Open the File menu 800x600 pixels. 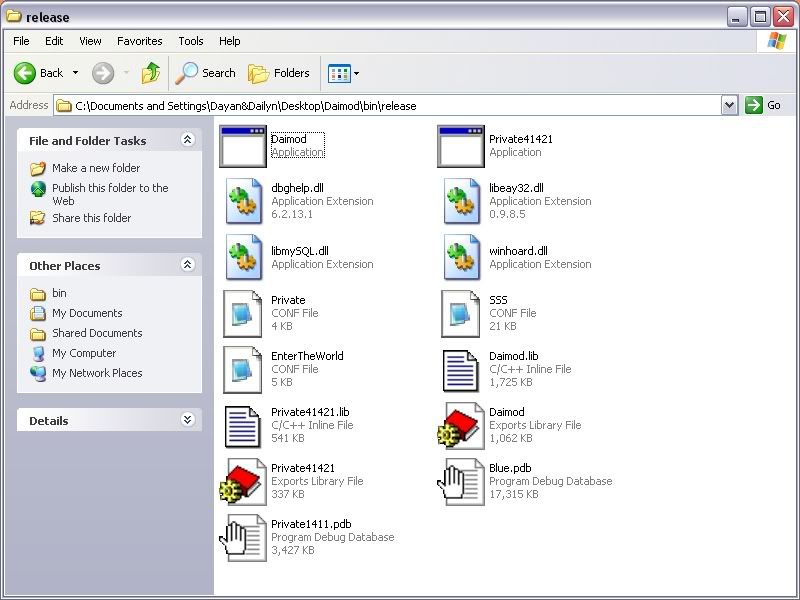click(x=21, y=41)
